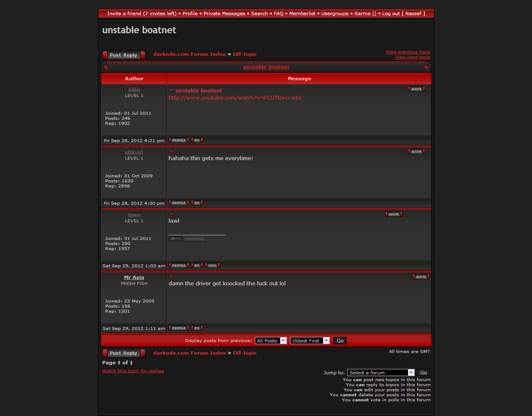This screenshot has width=532, height=416.
Task: Click the top Post Reply button
Action: [x=124, y=55]
